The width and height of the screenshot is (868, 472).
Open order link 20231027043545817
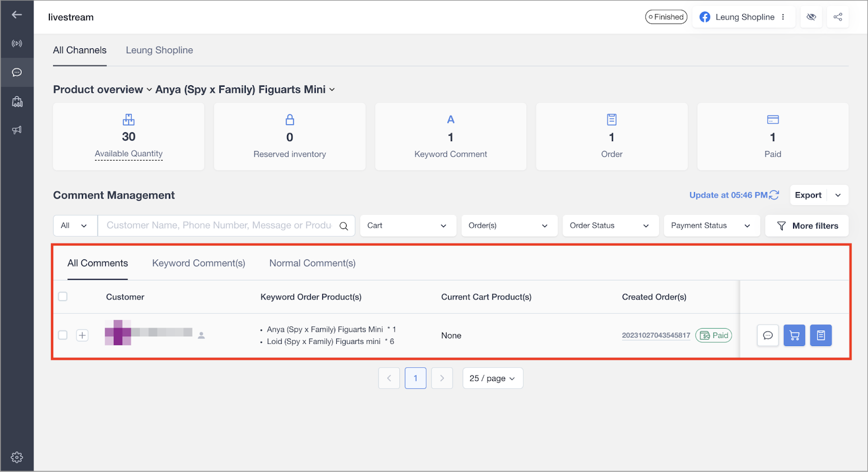point(656,335)
